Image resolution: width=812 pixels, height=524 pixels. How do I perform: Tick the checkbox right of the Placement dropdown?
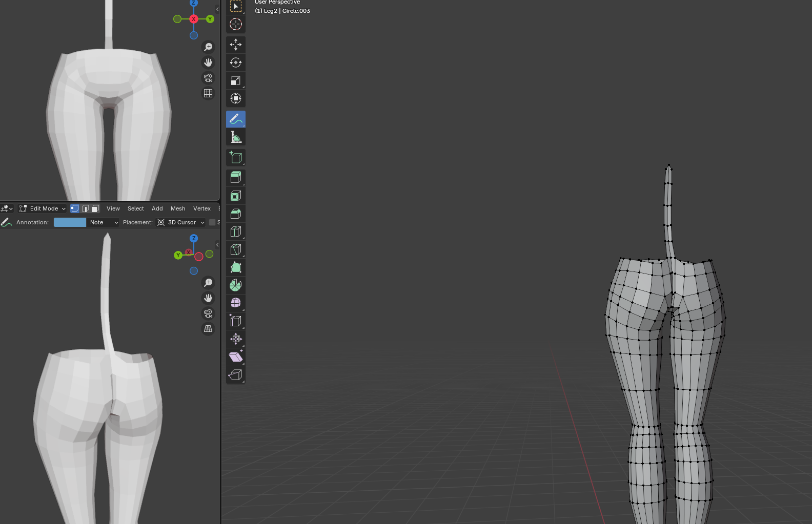[x=212, y=222]
